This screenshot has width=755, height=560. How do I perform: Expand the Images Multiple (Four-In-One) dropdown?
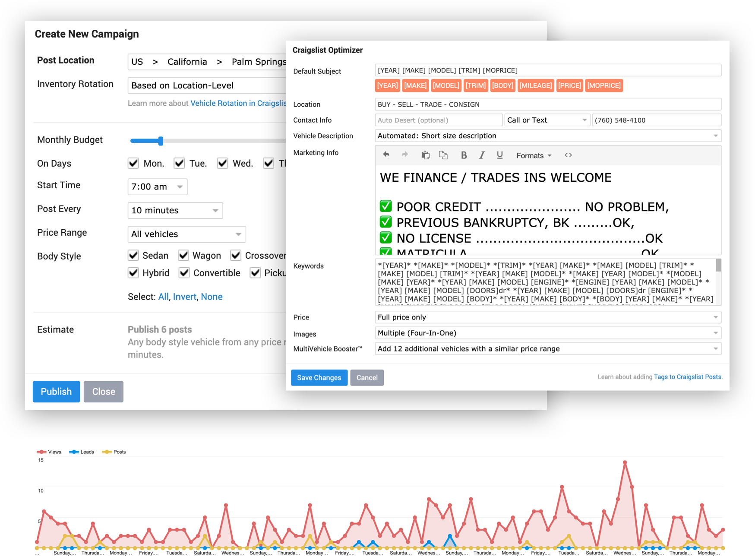[x=548, y=333]
